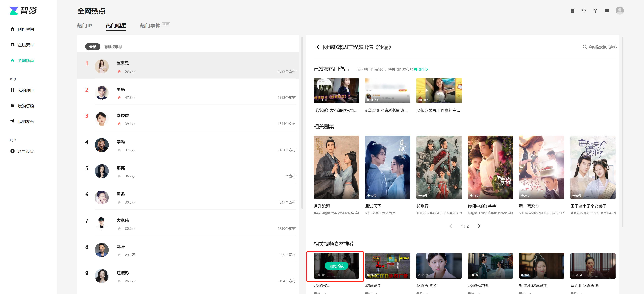This screenshot has height=294, width=644.
Task: Go to previous page of 相关剧集
Action: [451, 226]
